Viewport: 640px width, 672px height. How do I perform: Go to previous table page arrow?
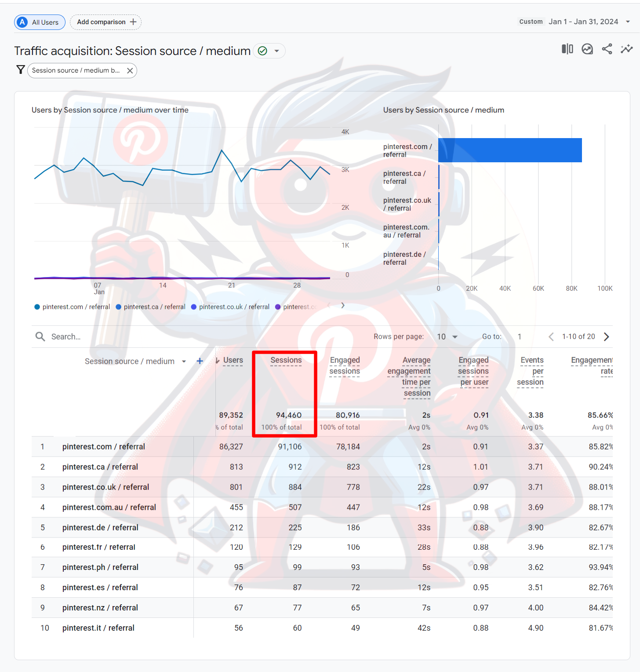(551, 337)
